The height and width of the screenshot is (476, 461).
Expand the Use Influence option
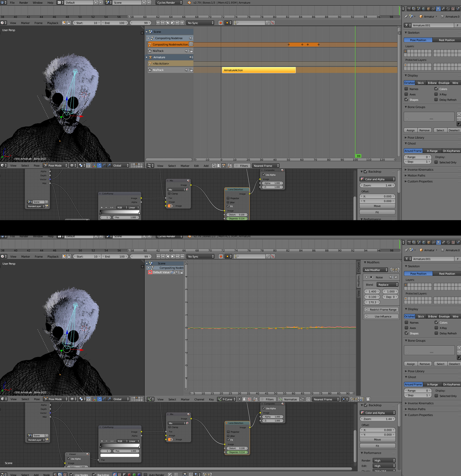coord(381,316)
